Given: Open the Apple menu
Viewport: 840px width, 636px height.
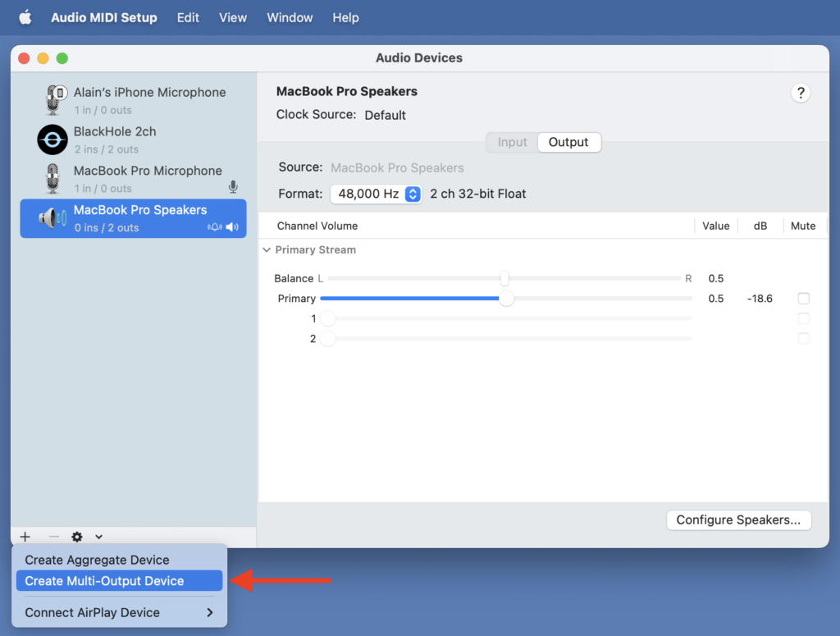Looking at the screenshot, I should [x=25, y=18].
